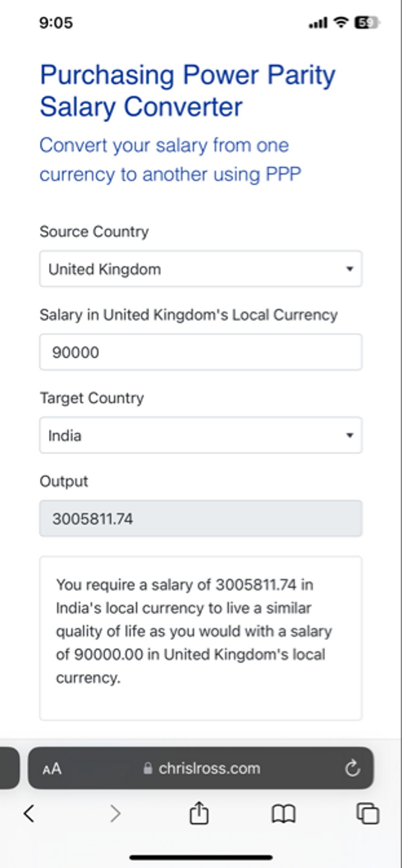This screenshot has height=868, width=402.
Task: Open the bookmarks book icon
Action: pyautogui.click(x=283, y=814)
